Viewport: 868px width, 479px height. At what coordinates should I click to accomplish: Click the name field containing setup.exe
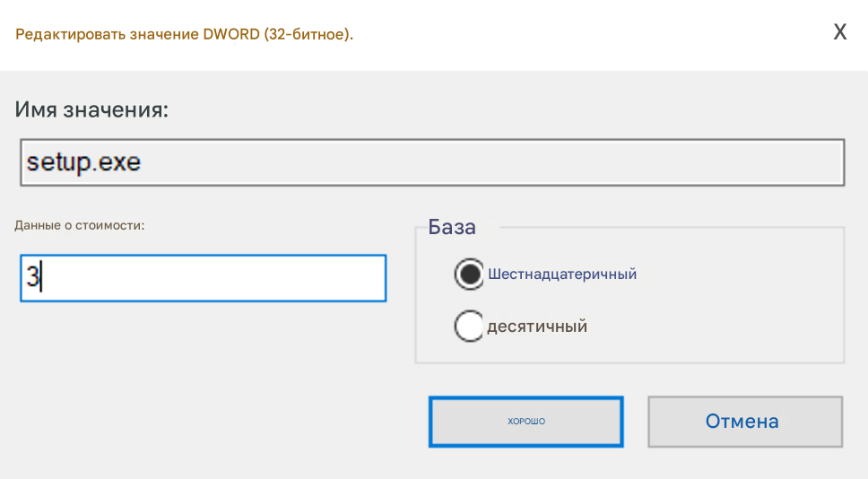pos(431,162)
